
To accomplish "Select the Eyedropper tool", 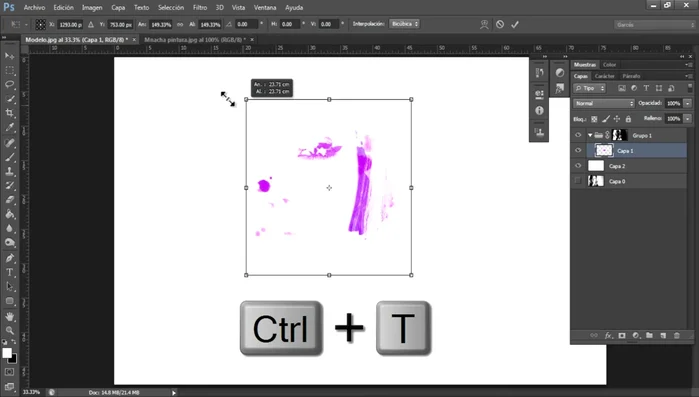I will point(9,127).
